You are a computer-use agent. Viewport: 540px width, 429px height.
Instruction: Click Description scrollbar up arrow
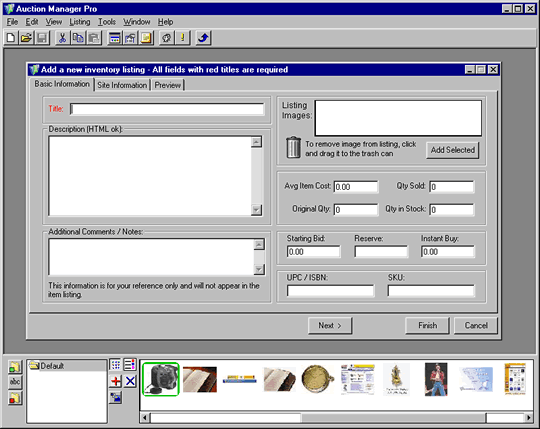257,142
